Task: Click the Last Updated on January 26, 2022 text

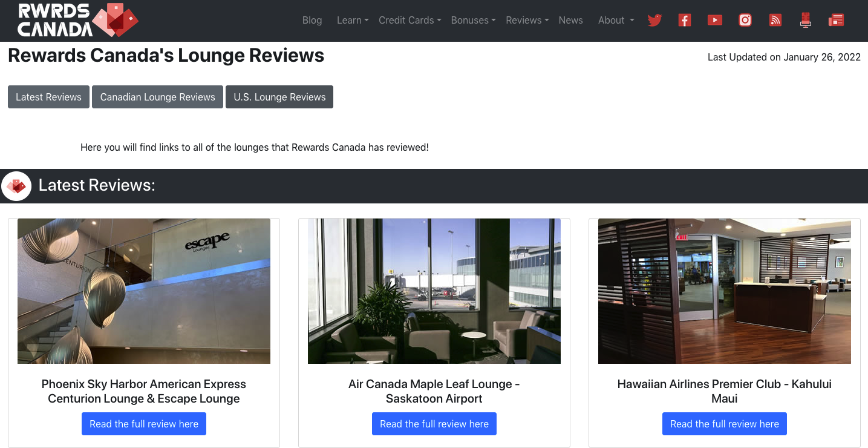Action: click(784, 58)
